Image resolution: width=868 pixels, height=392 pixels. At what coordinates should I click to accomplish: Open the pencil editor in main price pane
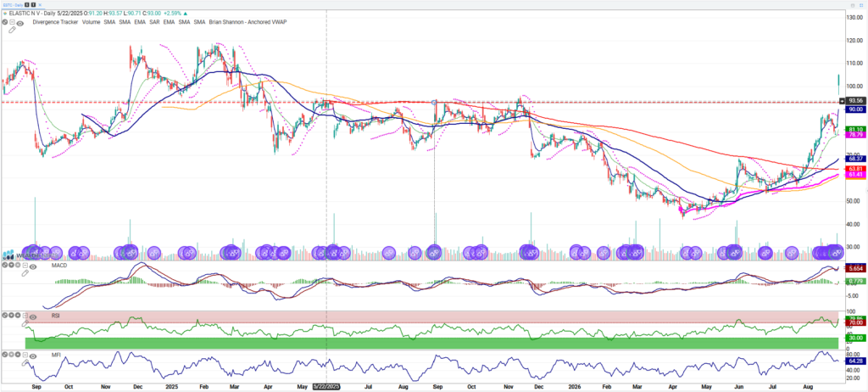click(x=12, y=30)
